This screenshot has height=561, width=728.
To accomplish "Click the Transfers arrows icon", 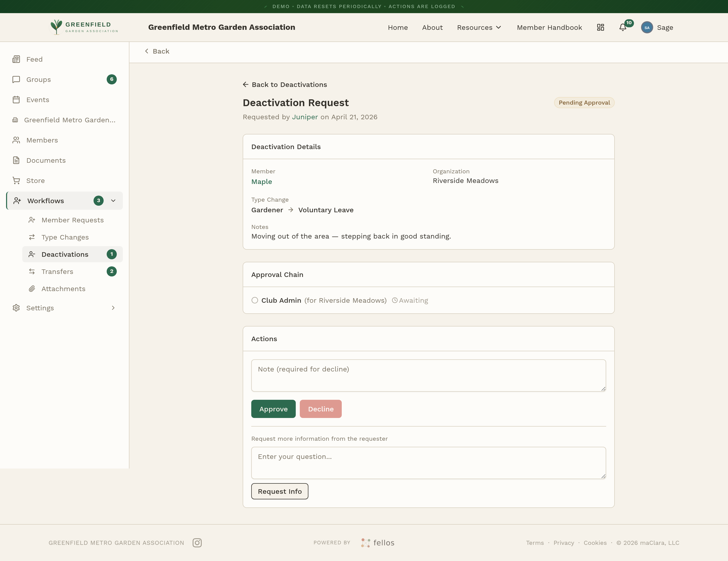I will 32,271.
